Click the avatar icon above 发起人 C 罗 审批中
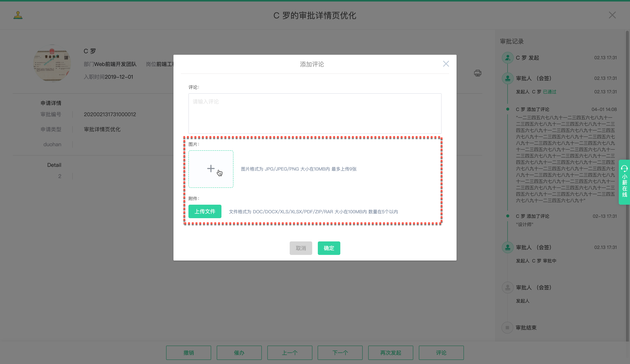 tap(508, 247)
